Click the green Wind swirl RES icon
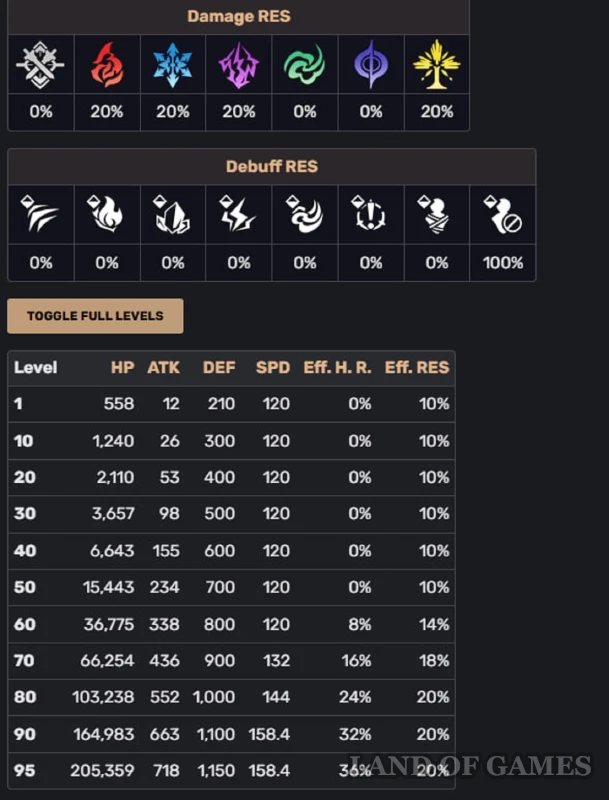 point(304,65)
